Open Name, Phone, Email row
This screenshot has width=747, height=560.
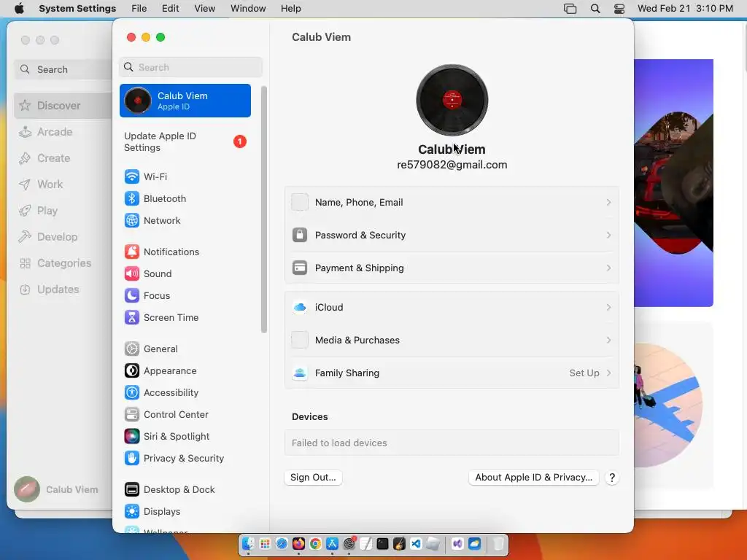tap(452, 203)
